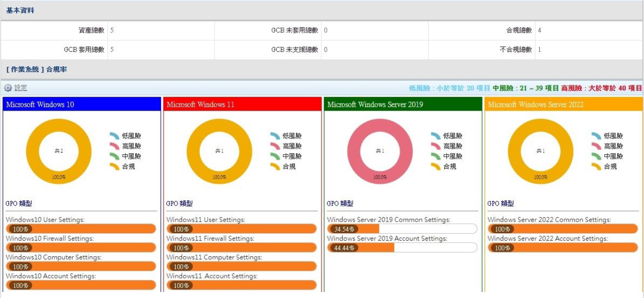The image size is (644, 298).
Task: Click the Windows10 User Settings progress bar
Action: [81, 229]
